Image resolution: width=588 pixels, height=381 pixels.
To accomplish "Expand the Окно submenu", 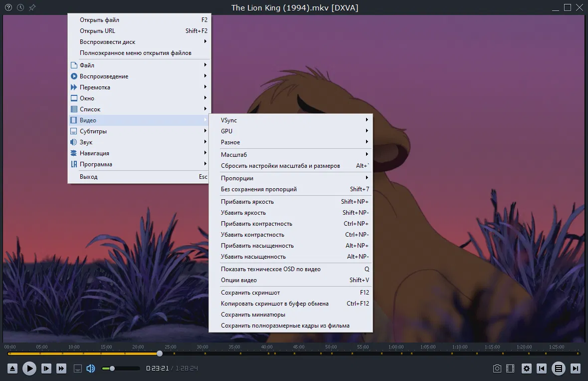I will 139,98.
